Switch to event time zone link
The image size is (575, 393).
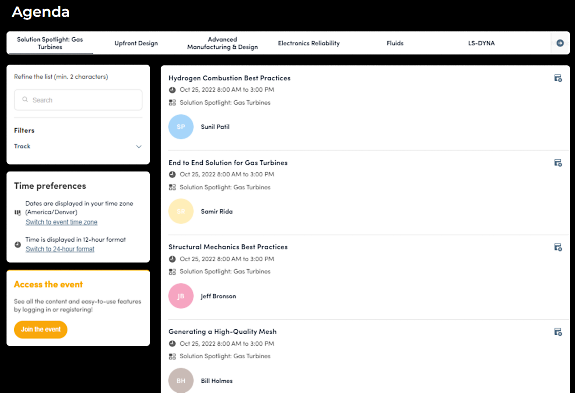tap(61, 222)
